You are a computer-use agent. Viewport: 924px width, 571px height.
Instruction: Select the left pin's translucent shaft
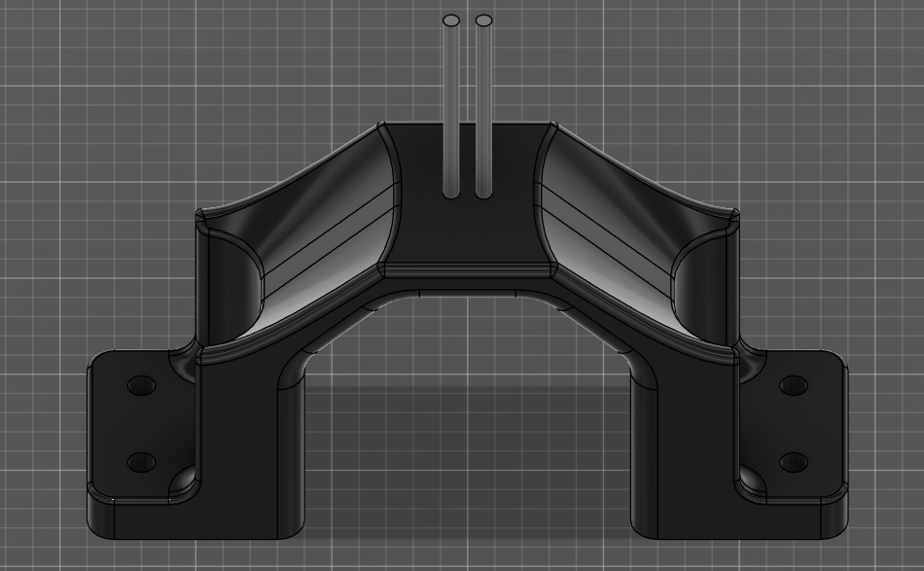pyautogui.click(x=451, y=107)
